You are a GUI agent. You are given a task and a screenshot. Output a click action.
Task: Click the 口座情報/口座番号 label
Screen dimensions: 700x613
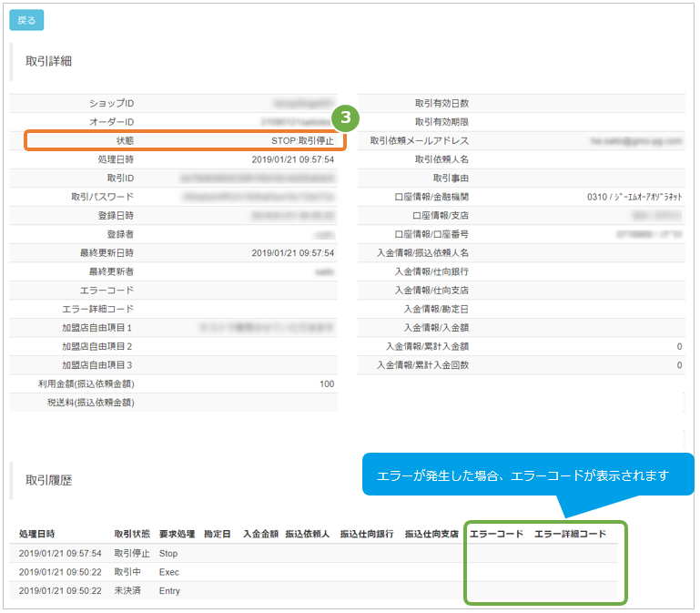tap(431, 235)
